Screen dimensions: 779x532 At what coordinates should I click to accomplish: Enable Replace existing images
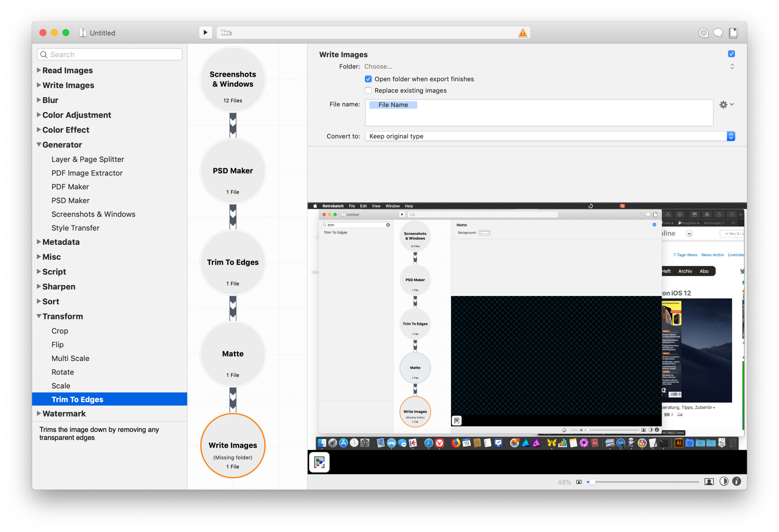point(368,90)
